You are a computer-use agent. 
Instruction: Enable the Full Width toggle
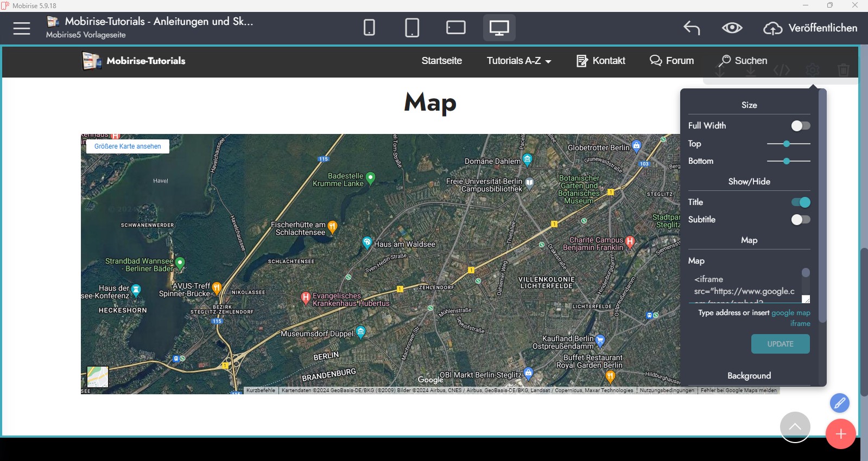pos(800,126)
